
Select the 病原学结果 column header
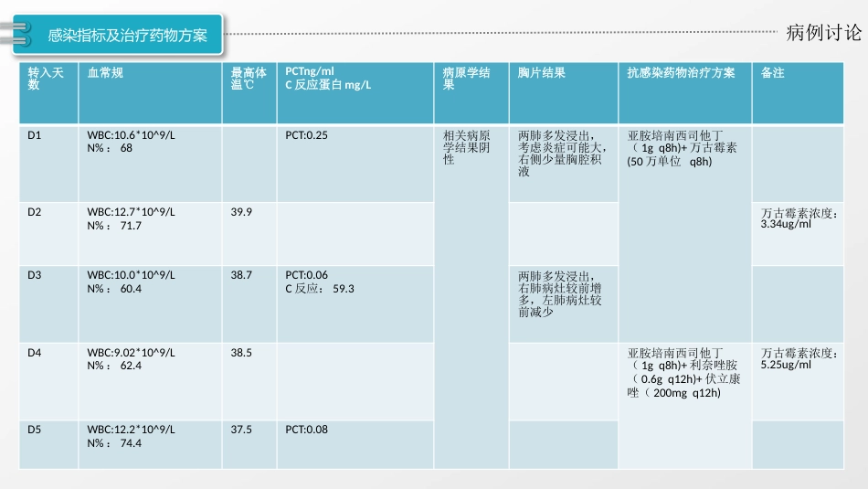[x=471, y=93]
